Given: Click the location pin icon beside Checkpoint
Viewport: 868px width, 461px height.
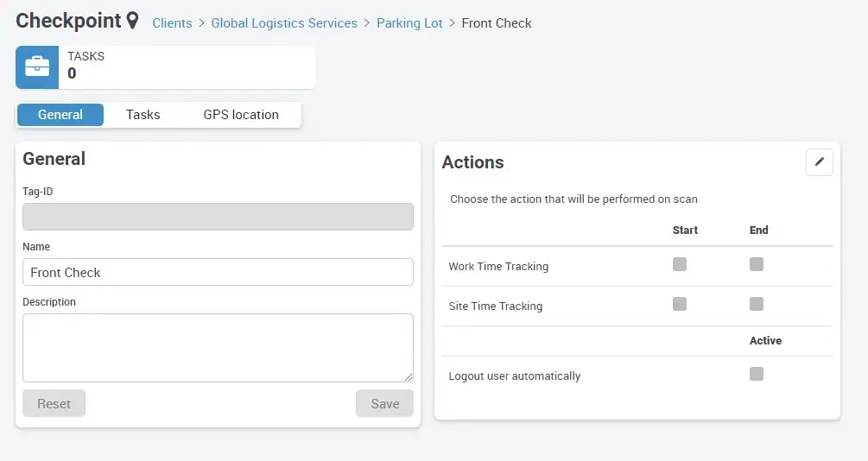Looking at the screenshot, I should (x=132, y=21).
